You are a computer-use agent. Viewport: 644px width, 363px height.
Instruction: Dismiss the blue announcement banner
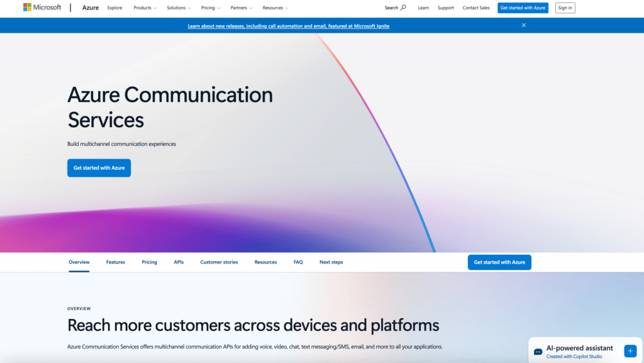coord(523,25)
